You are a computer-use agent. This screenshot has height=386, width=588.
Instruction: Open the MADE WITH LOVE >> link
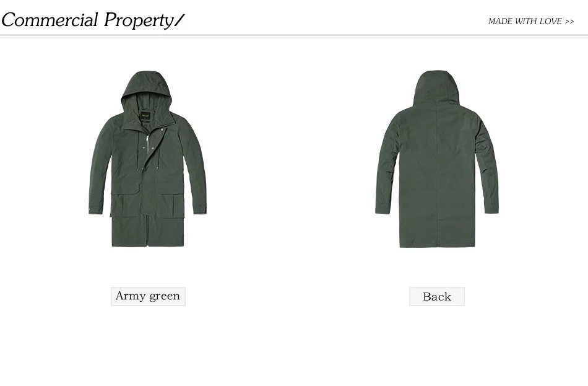point(530,22)
